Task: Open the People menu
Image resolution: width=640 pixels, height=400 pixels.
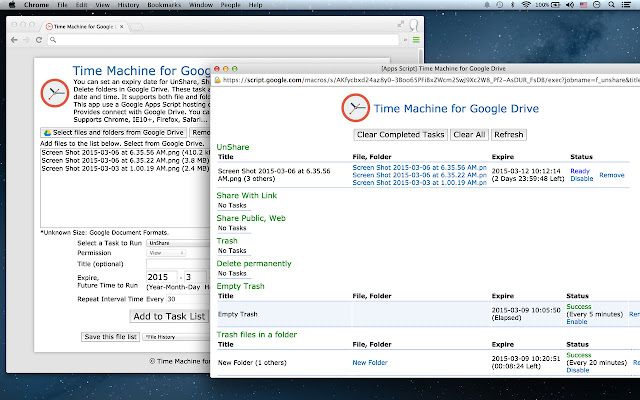Action: click(231, 5)
